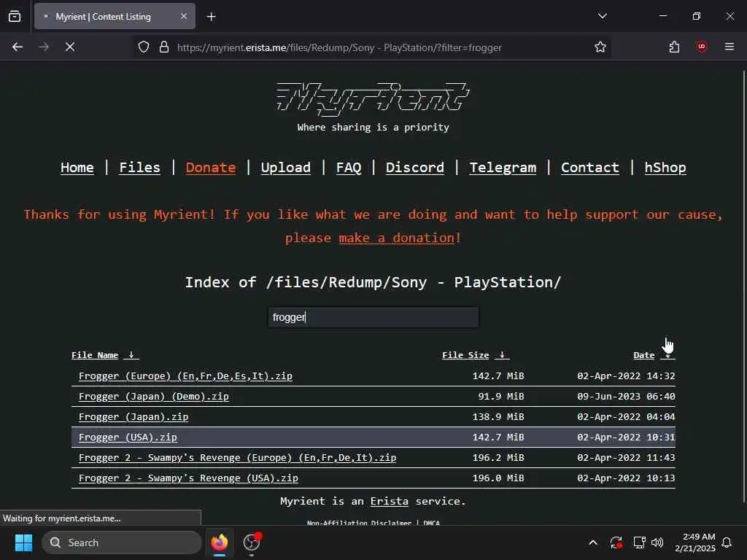View site security via the padlock icon
747x560 pixels.
(x=164, y=47)
